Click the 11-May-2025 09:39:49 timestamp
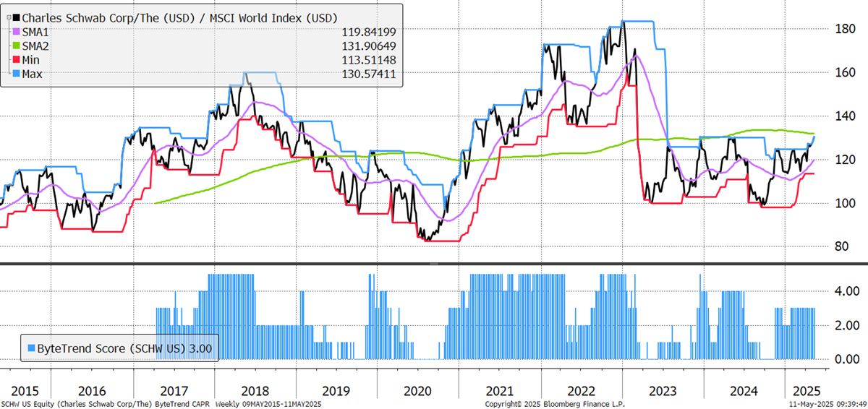The image size is (868, 409). pos(827,404)
